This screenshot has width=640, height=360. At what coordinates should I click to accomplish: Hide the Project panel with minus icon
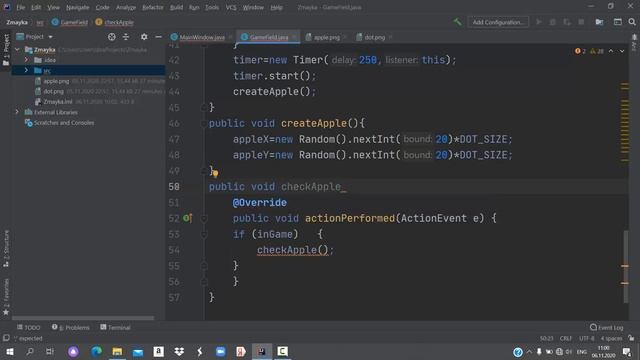pos(158,37)
